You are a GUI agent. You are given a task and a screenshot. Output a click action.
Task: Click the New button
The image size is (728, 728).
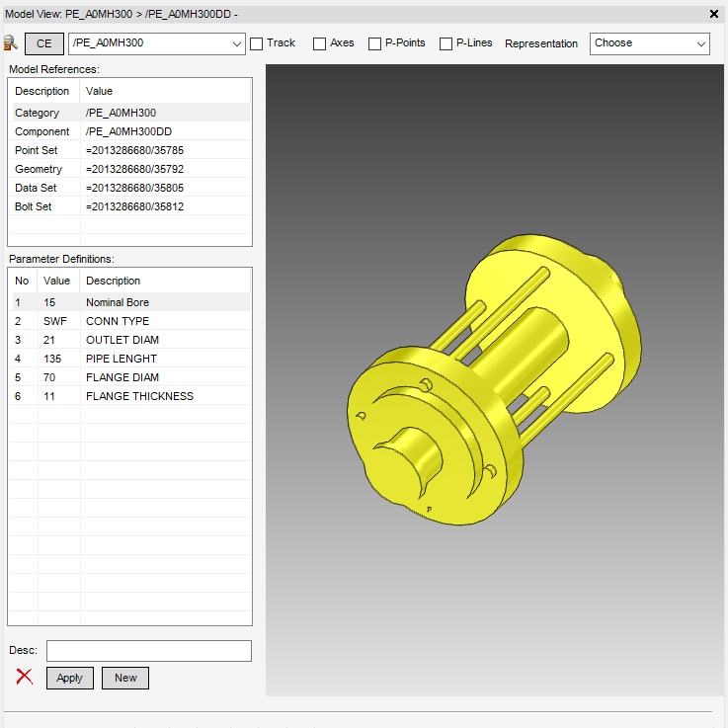pos(125,678)
